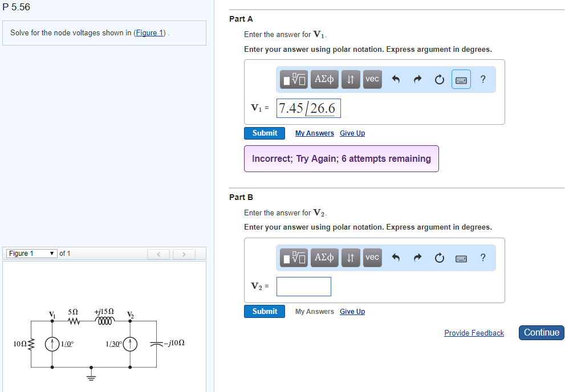Reset Part A answer using the circular arrow icon
The height and width of the screenshot is (392, 565).
point(439,79)
